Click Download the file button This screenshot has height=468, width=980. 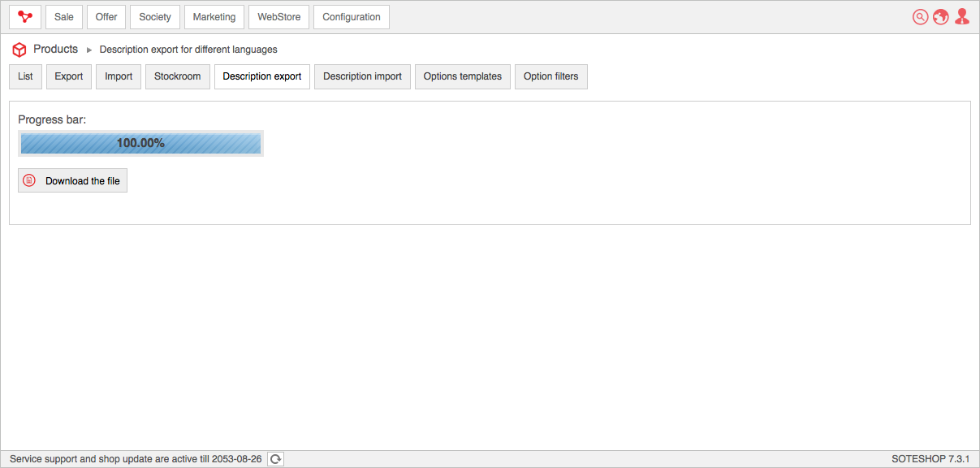(x=72, y=180)
